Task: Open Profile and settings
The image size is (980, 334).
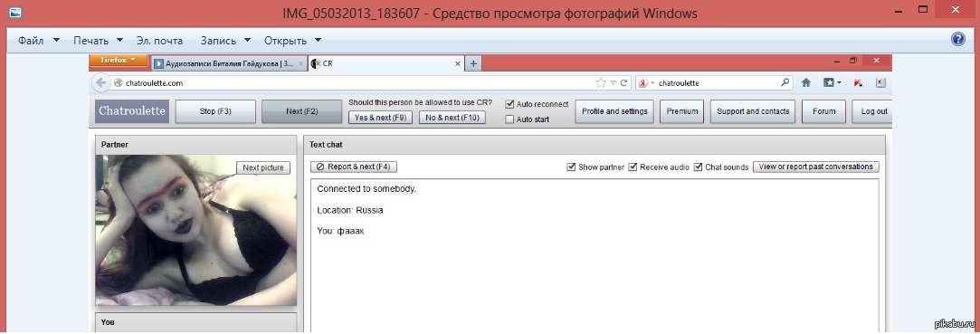Action: coord(614,111)
